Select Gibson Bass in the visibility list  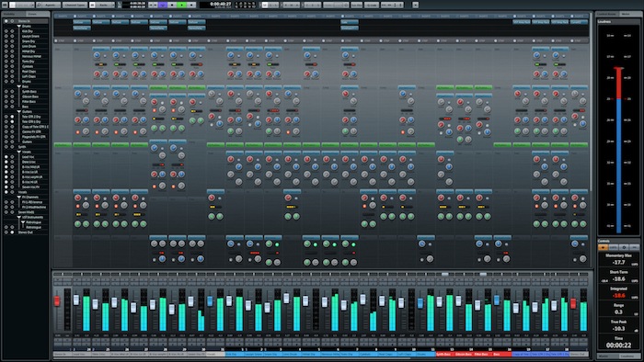30,96
